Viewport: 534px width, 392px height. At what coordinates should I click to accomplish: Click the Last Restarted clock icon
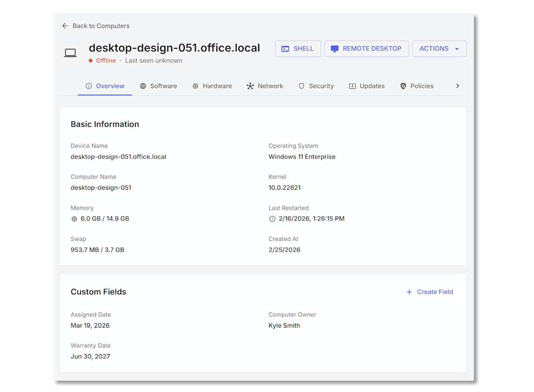click(272, 219)
